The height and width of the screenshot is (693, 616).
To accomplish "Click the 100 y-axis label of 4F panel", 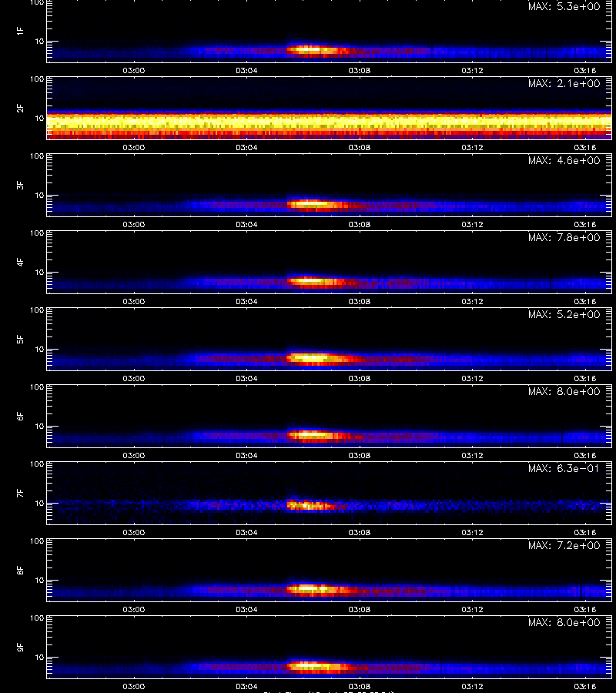I will 37,233.
